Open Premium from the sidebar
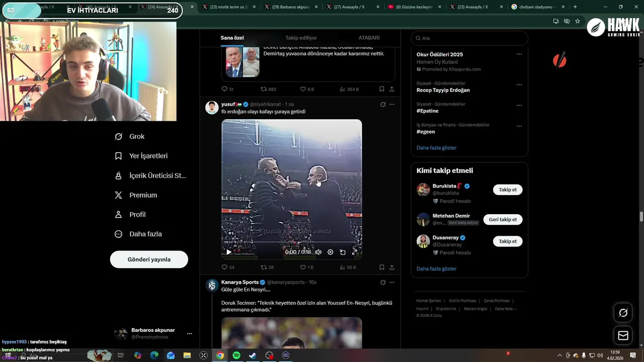644x362 pixels. 136,195
